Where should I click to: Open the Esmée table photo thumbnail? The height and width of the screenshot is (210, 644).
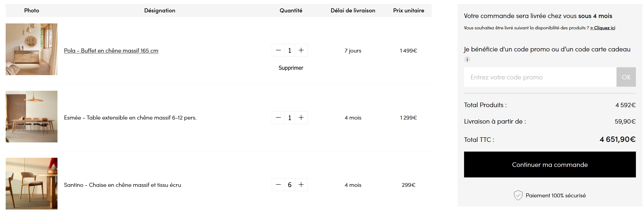[x=32, y=117]
